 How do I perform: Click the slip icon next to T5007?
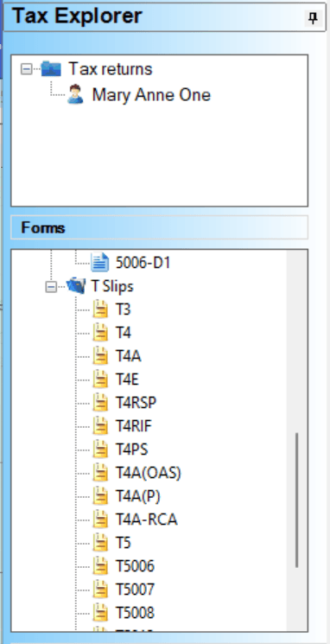[x=100, y=590]
